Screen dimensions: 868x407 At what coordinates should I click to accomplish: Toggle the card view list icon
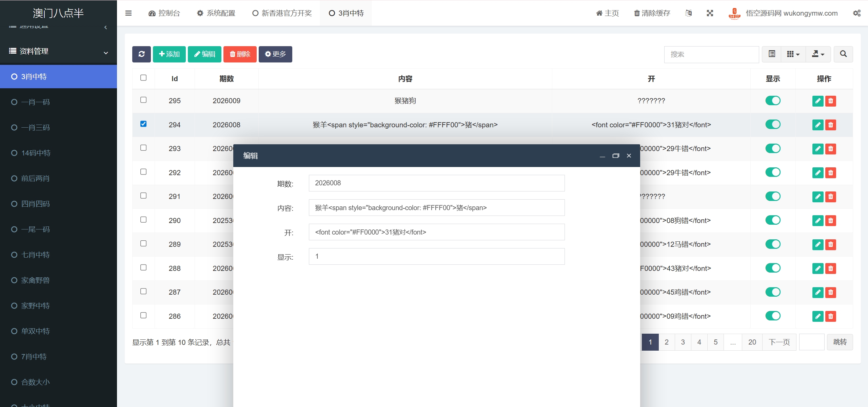[x=772, y=54]
